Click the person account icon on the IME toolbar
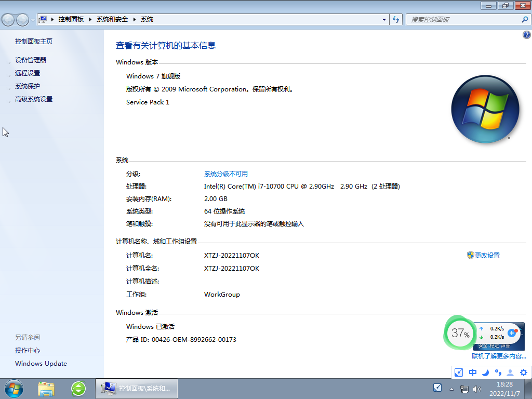Viewport: 532px width, 399px height. click(x=510, y=373)
